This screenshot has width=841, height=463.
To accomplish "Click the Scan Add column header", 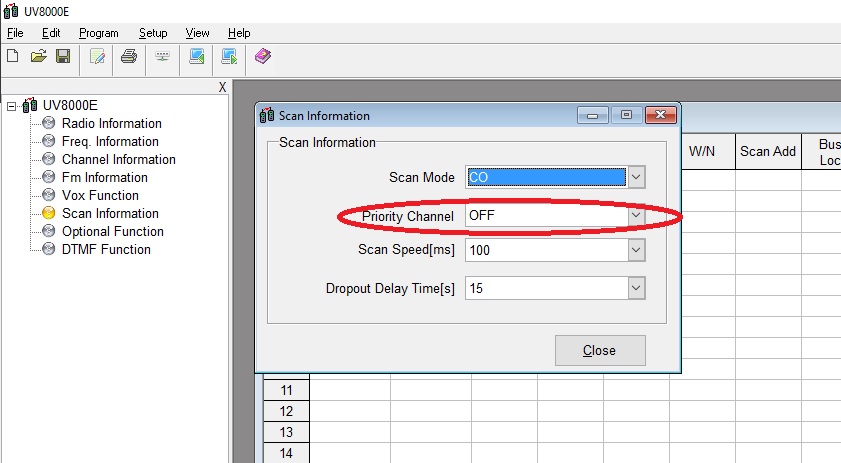I will pyautogui.click(x=768, y=152).
